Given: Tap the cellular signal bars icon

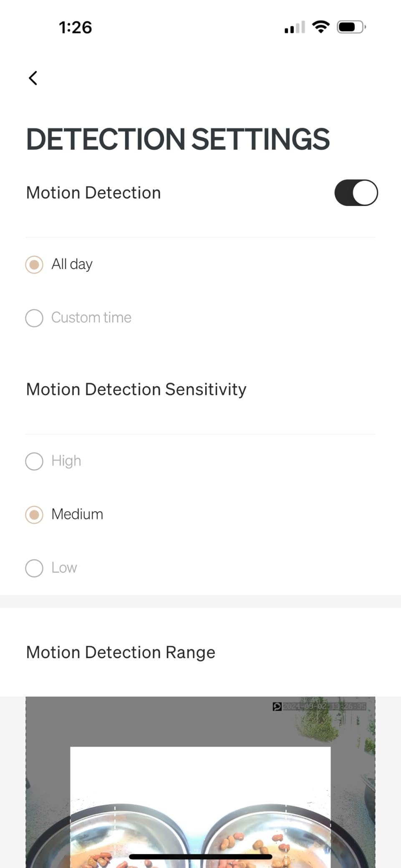Looking at the screenshot, I should pos(295,28).
